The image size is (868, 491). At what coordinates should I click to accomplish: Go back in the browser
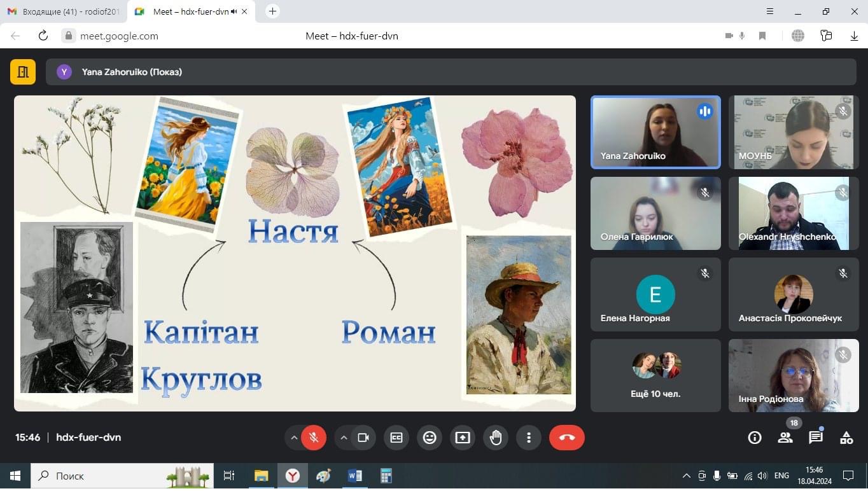tap(16, 36)
